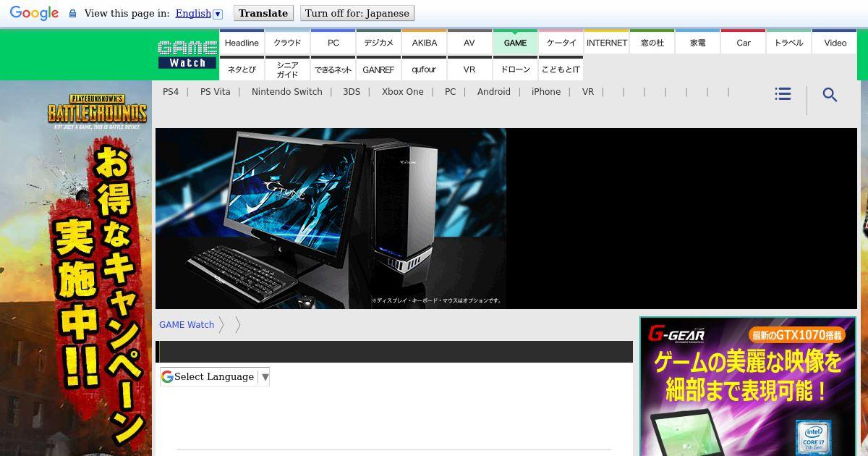The height and width of the screenshot is (456, 868).
Task: Click the English language link
Action: [x=193, y=13]
